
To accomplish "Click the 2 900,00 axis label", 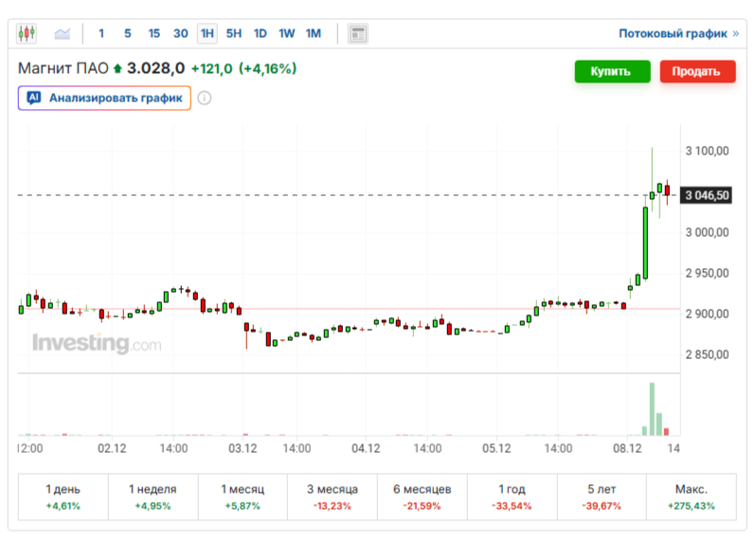I will (x=707, y=314).
